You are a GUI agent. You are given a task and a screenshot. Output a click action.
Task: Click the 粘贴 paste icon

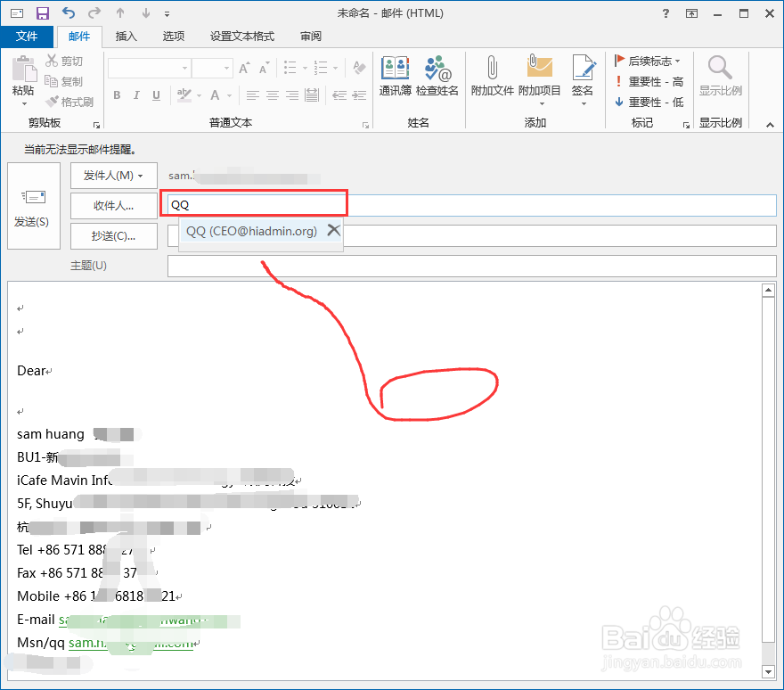[23, 69]
